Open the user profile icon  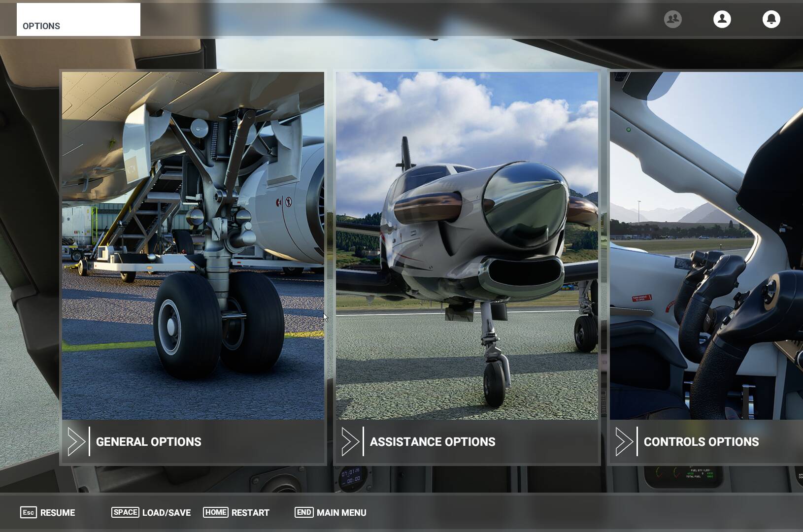coord(722,19)
